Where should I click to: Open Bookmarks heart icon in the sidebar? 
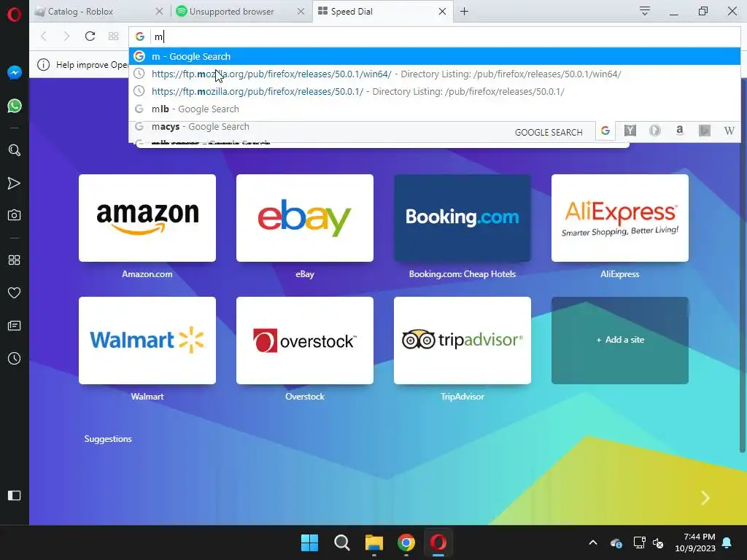pos(15,293)
